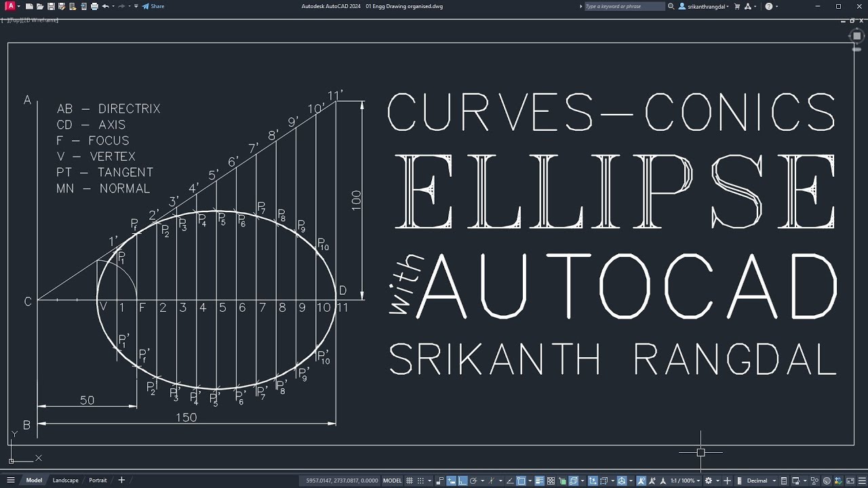Screen dimensions: 868x488
Task: Restore down the drawing window
Action: pos(852,20)
